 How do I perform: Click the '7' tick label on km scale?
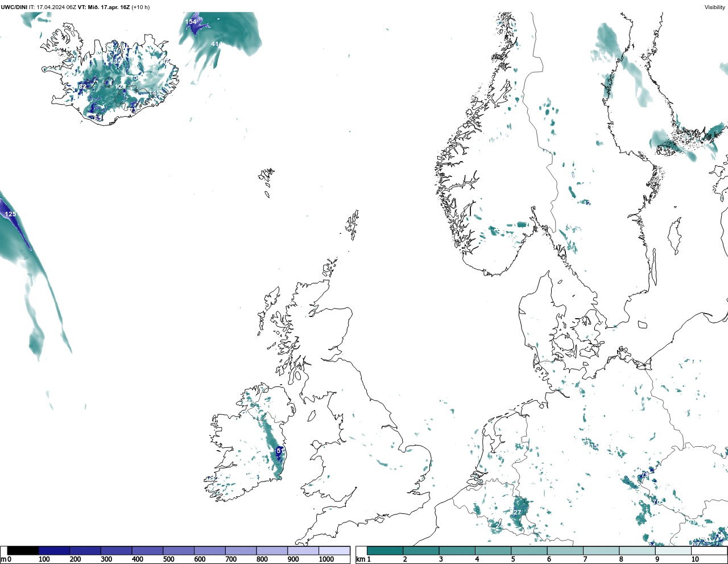(585, 560)
